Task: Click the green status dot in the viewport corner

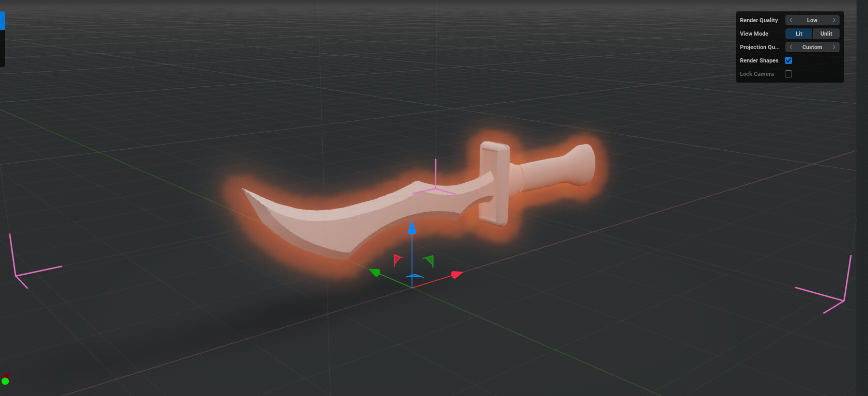Action: pyautogui.click(x=5, y=382)
